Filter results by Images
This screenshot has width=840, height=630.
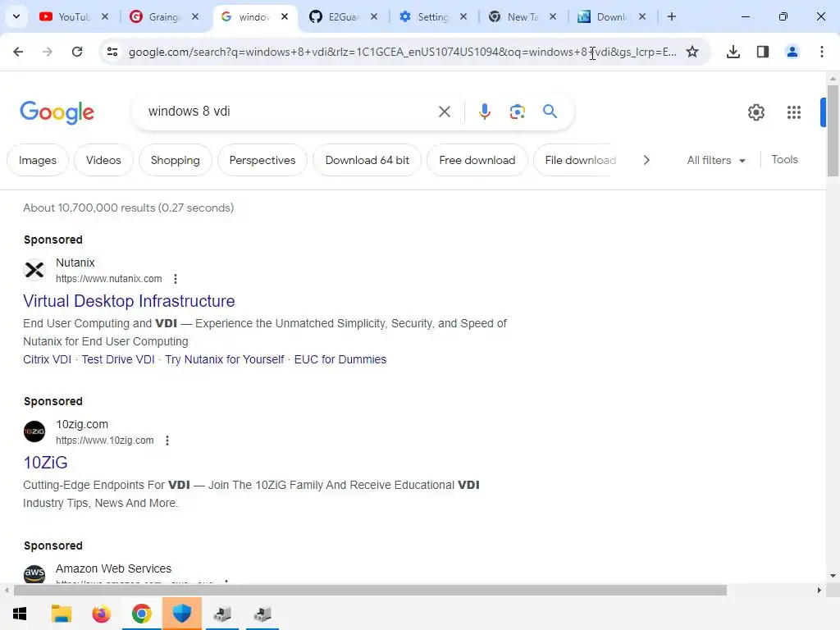click(38, 160)
